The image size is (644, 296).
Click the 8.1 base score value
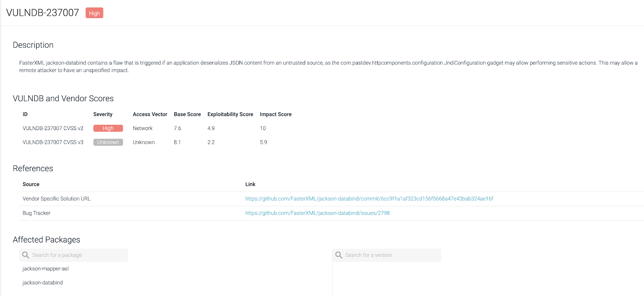pyautogui.click(x=177, y=142)
